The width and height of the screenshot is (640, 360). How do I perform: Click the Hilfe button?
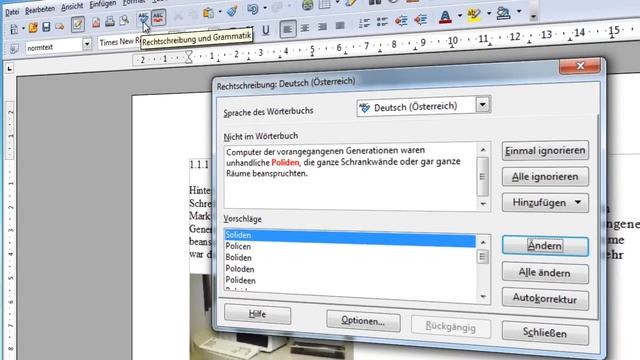point(258,314)
